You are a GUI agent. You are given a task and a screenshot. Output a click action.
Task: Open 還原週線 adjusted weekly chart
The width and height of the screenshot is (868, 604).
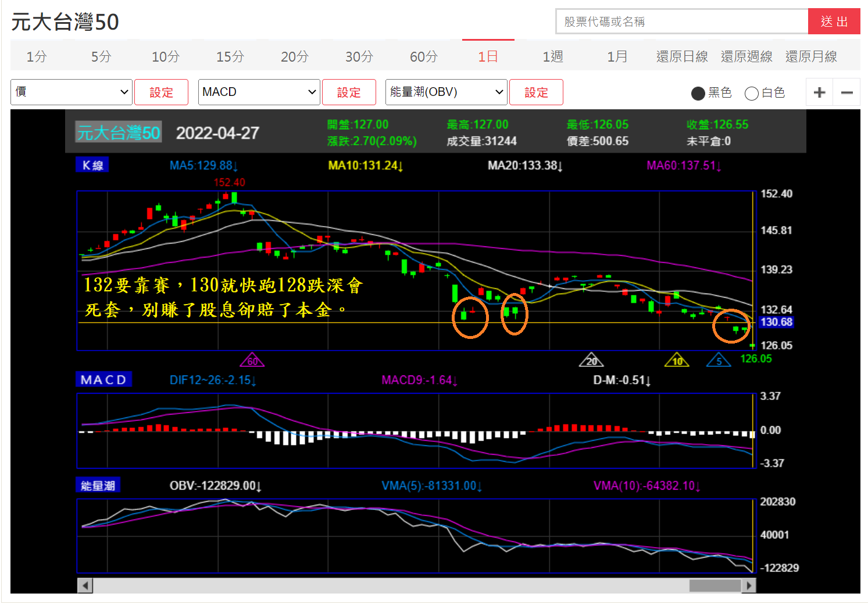click(x=746, y=56)
